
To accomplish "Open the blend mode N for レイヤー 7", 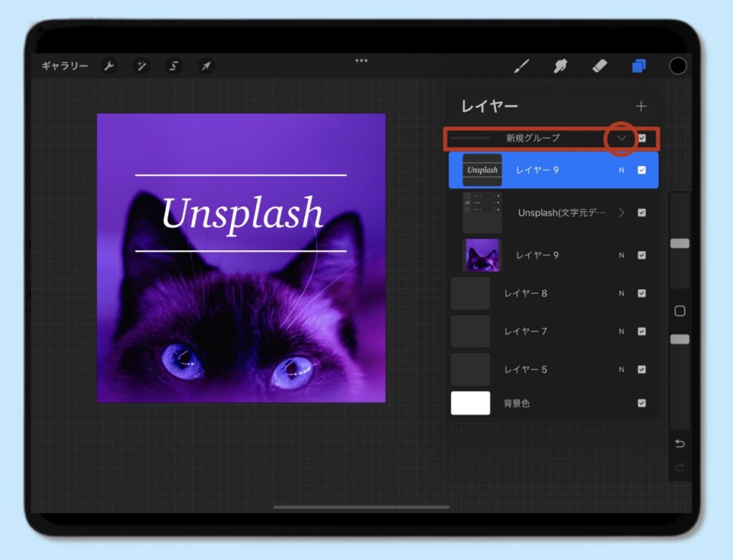I will (x=621, y=332).
